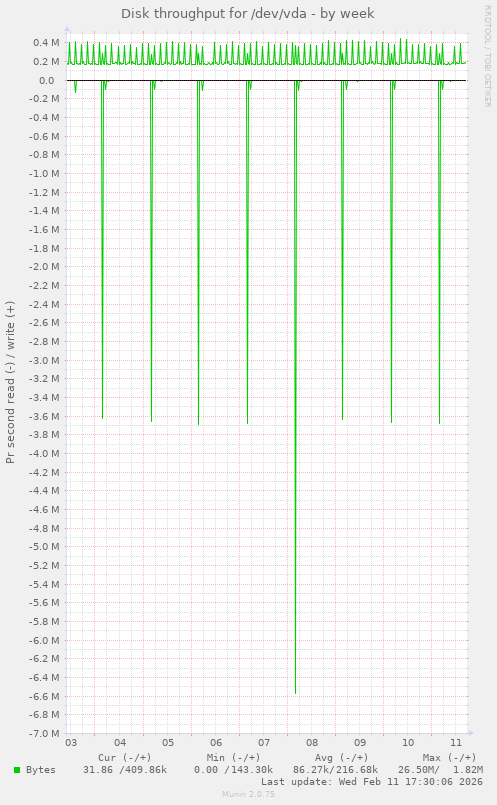Click the x-axis date label '11'
Image resolution: width=497 pixels, height=805 pixels.
tap(456, 743)
